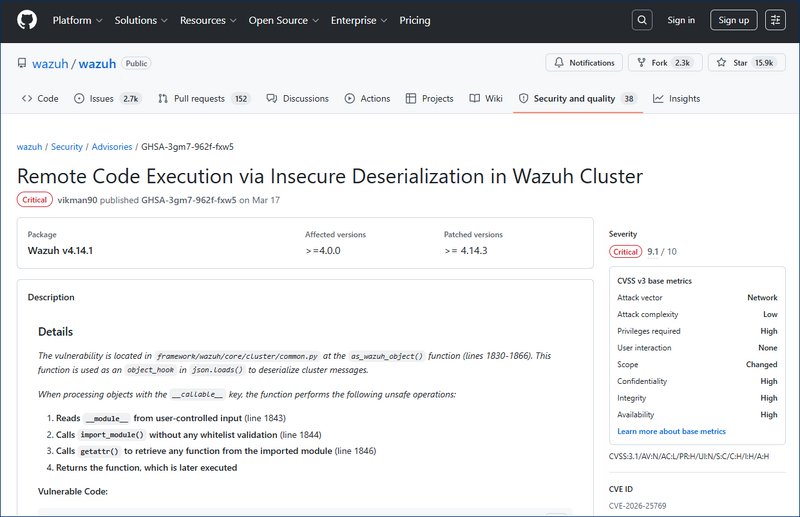Click the framework/wazuh/core/cluster/common.py code path
Image resolution: width=800 pixels, height=517 pixels.
(238, 356)
